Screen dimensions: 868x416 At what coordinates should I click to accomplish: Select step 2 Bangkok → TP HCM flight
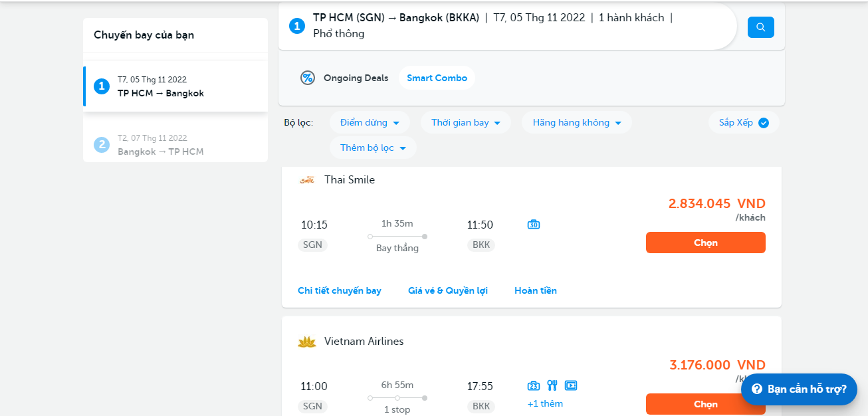coord(160,145)
